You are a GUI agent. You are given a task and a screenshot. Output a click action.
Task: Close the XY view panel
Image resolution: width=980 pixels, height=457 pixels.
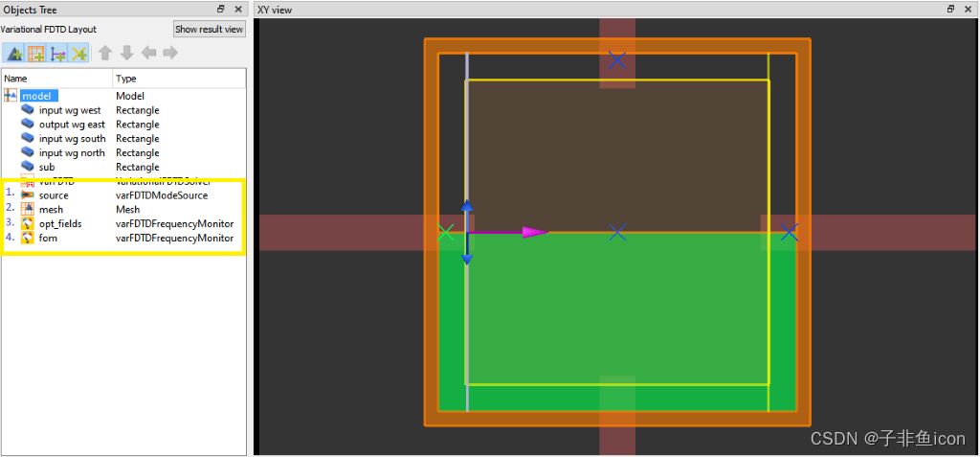click(969, 9)
